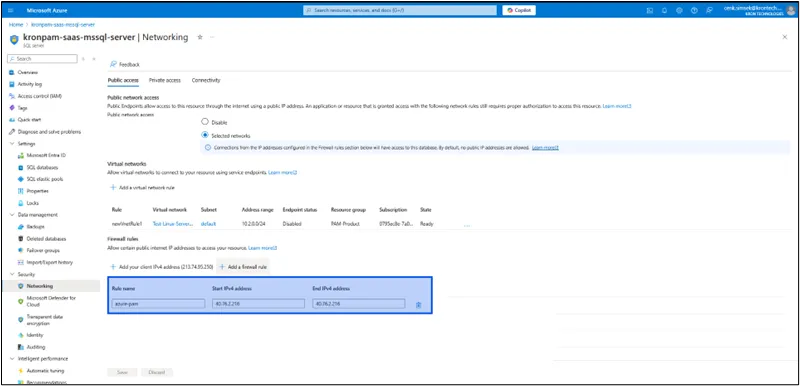The image size is (800, 386).
Task: Open Activity log in the sidebar
Action: point(30,84)
